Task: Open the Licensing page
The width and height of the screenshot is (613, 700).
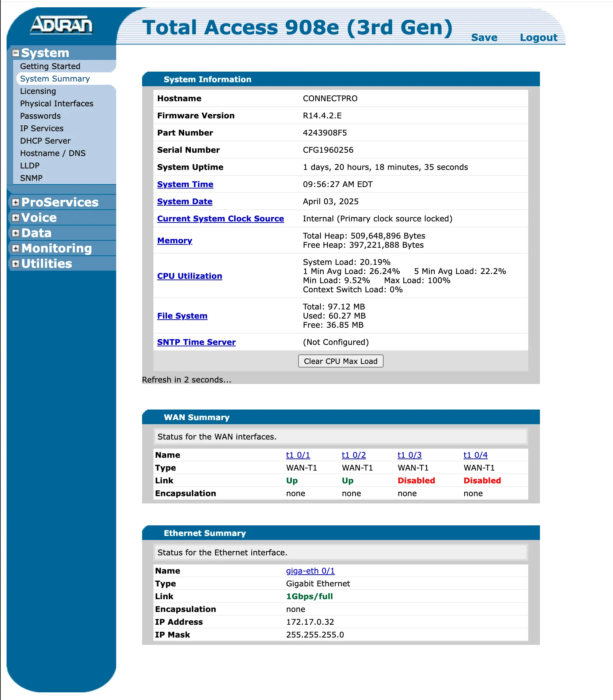Action: (x=38, y=91)
